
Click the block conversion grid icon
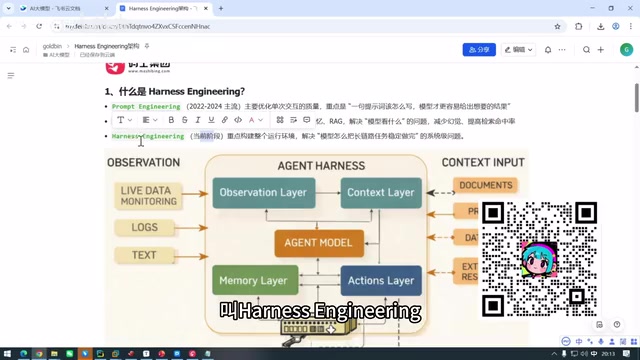click(x=280, y=120)
